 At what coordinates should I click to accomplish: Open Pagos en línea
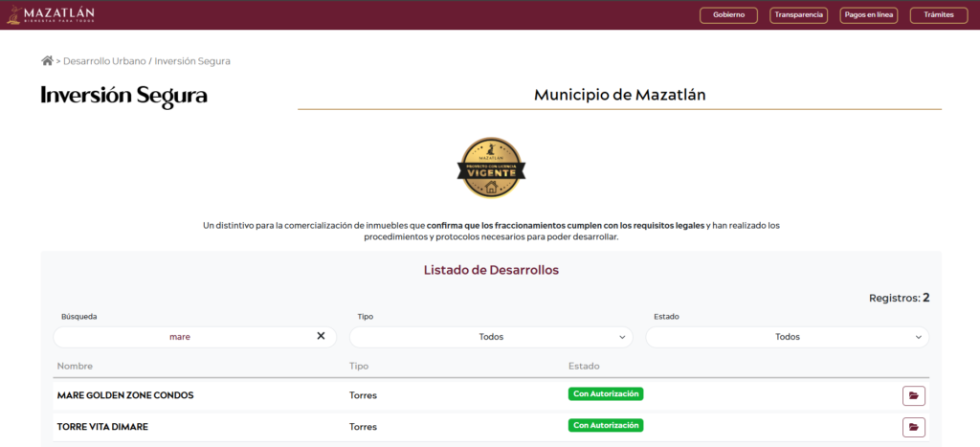point(868,15)
